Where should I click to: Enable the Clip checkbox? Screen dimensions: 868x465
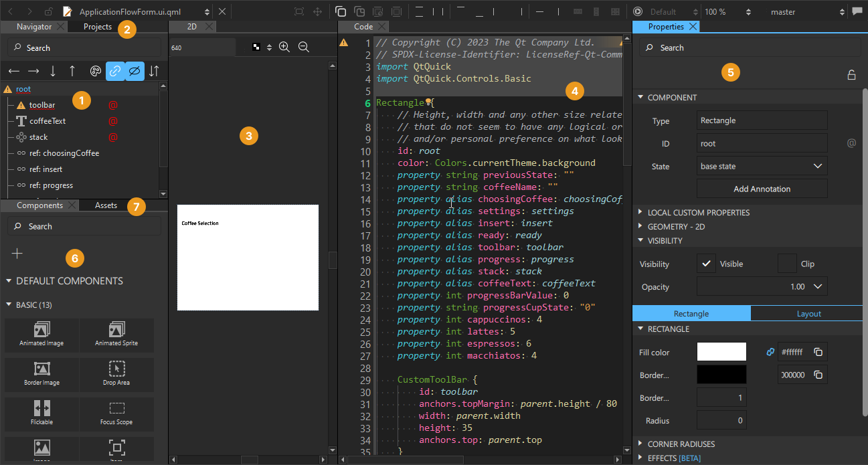(x=787, y=264)
